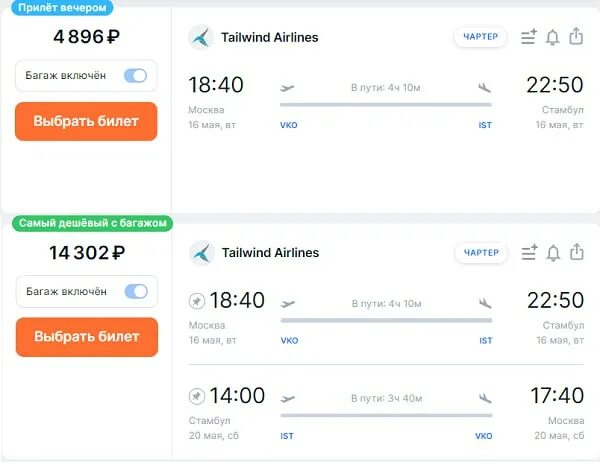Click pin icon beside 18:40 round-trip departure
The height and width of the screenshot is (462, 600).
(x=197, y=301)
